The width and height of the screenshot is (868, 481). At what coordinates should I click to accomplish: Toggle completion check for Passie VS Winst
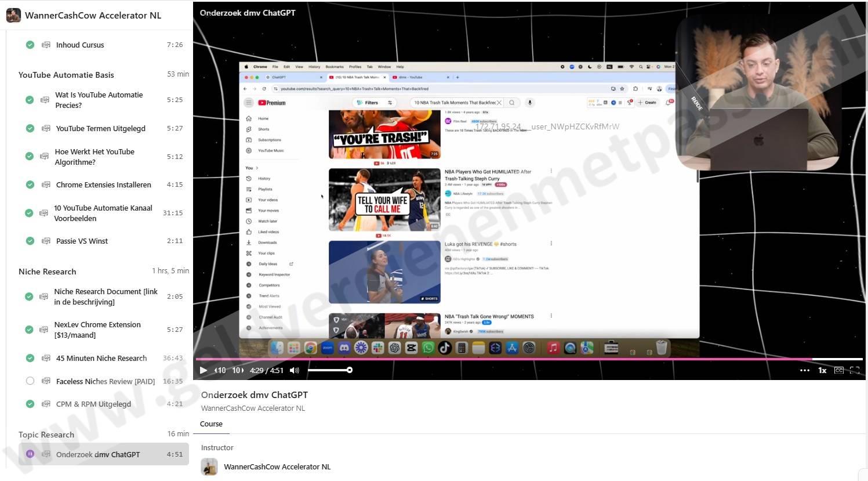[x=30, y=241]
